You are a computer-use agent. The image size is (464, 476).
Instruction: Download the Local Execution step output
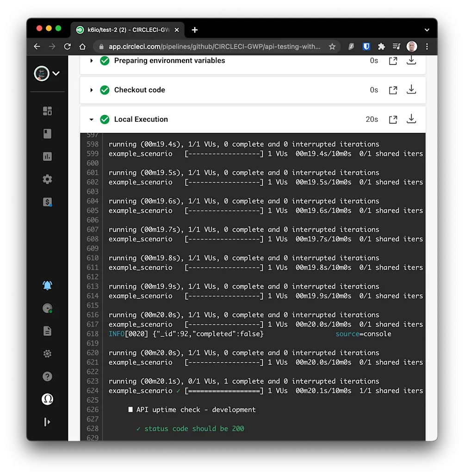411,119
